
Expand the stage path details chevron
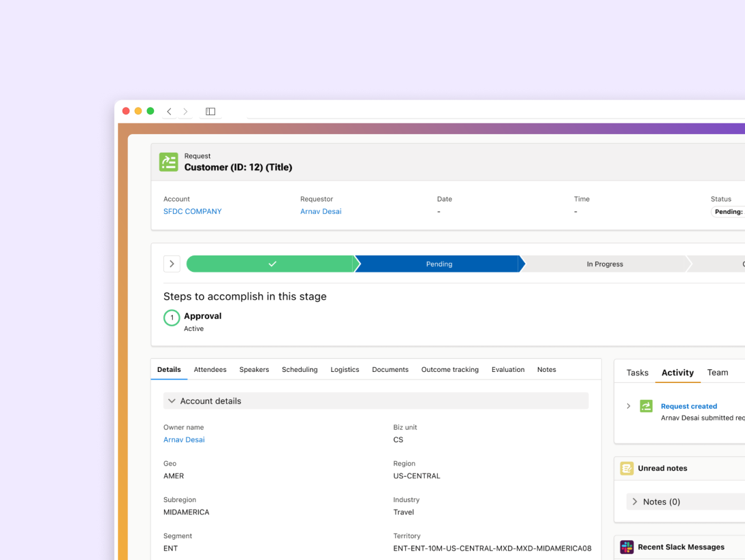pos(172,264)
